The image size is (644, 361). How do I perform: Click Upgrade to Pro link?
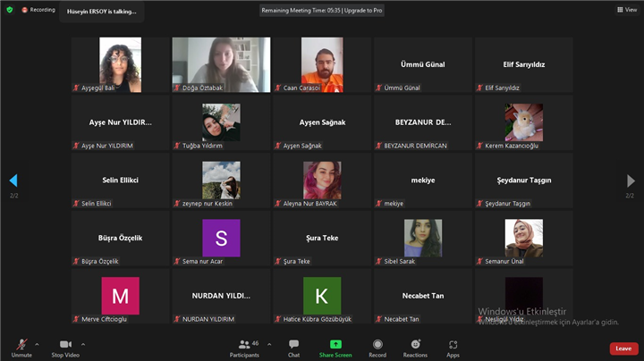pyautogui.click(x=363, y=10)
